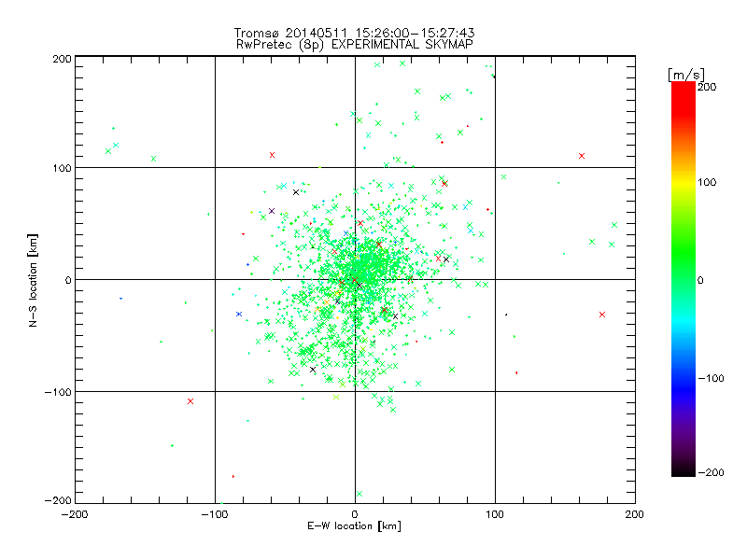Click the x-axis tick label '-100'
Screen dimensions: 747x560
215,514
